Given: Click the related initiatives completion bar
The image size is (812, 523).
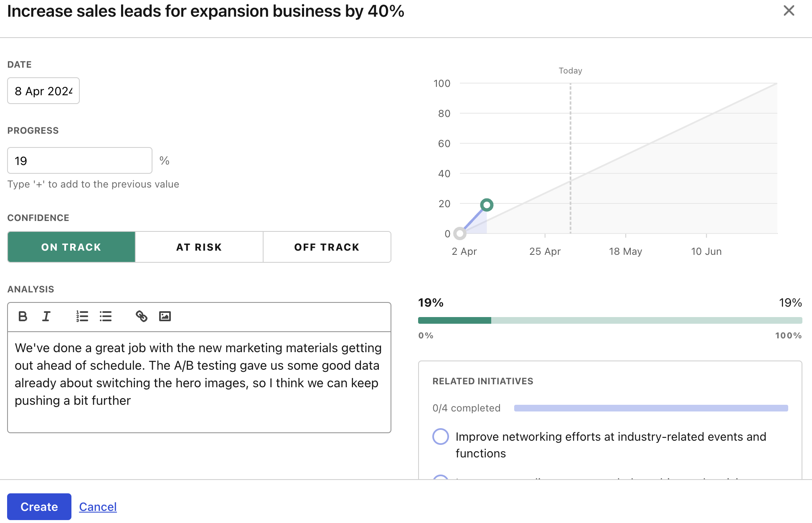Looking at the screenshot, I should pyautogui.click(x=651, y=408).
